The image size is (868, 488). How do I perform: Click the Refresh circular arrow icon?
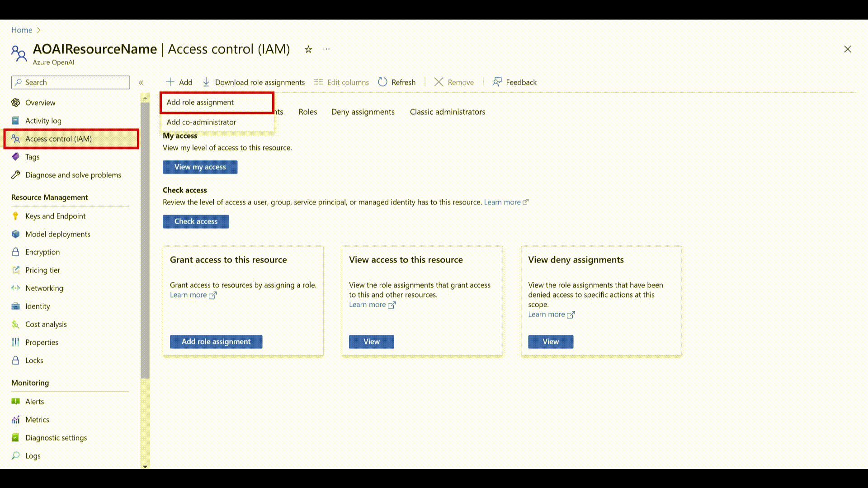pos(383,82)
